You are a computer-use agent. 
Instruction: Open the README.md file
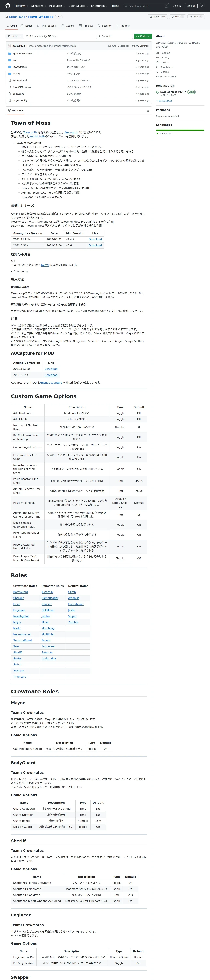point(19,80)
